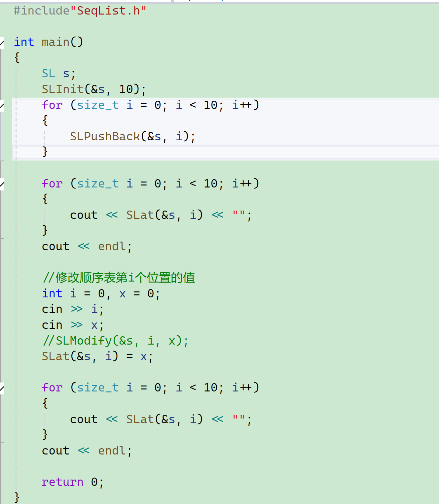Click the 'SL s;' declaration line

point(59,74)
